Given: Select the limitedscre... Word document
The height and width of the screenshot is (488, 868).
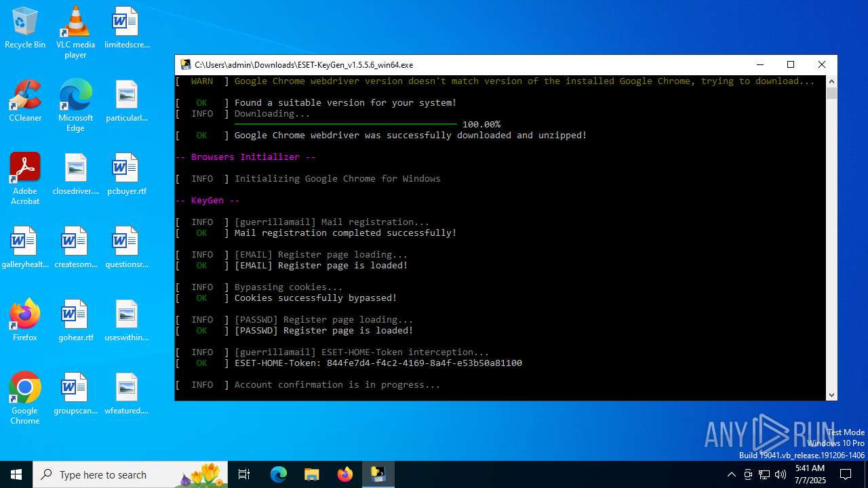Looking at the screenshot, I should 126,28.
